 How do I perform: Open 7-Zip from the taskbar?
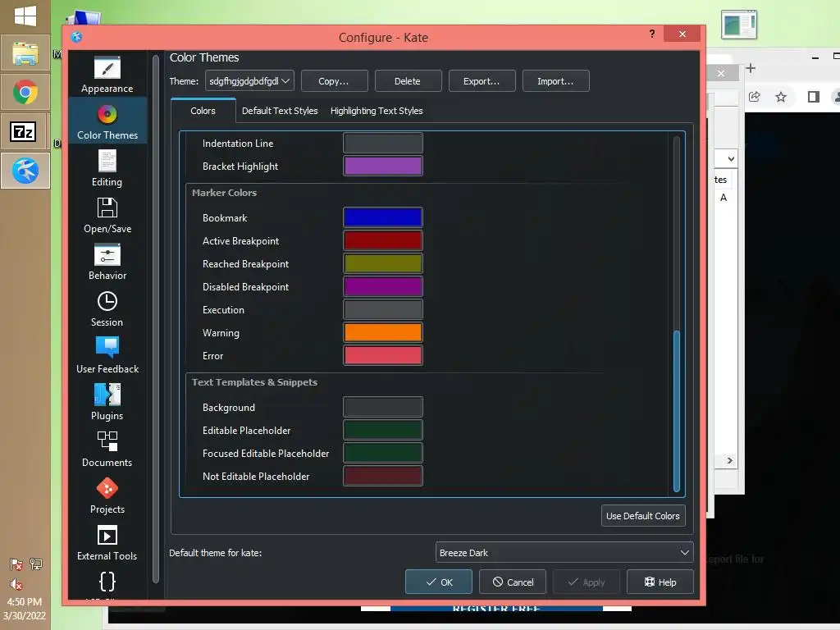[24, 131]
